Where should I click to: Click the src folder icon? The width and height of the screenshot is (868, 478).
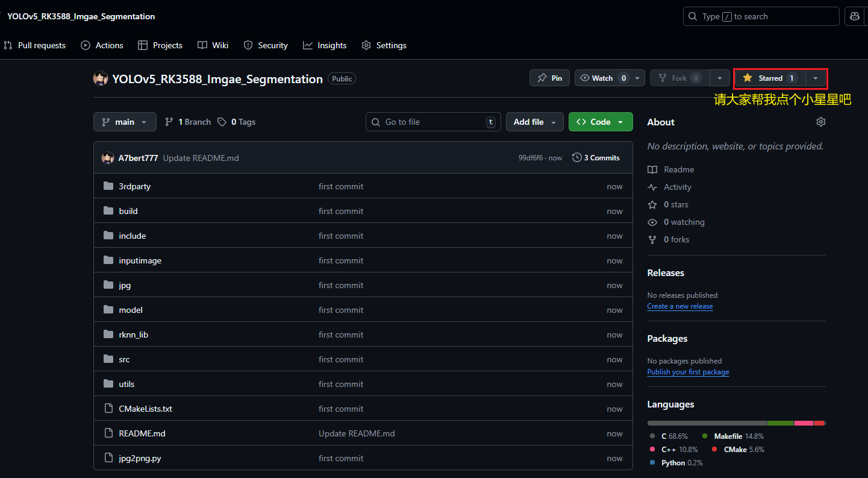(108, 359)
